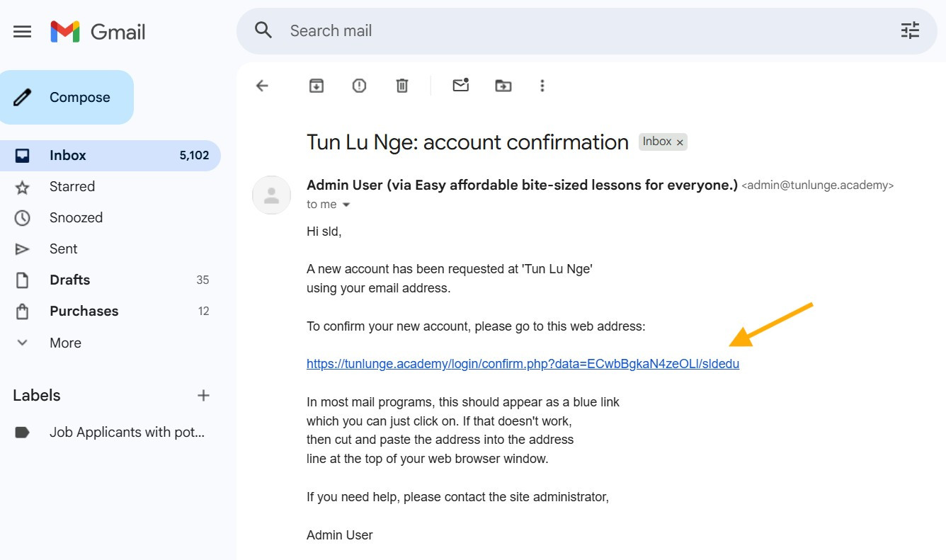
Task: Open the Move to folder icon
Action: (x=503, y=86)
